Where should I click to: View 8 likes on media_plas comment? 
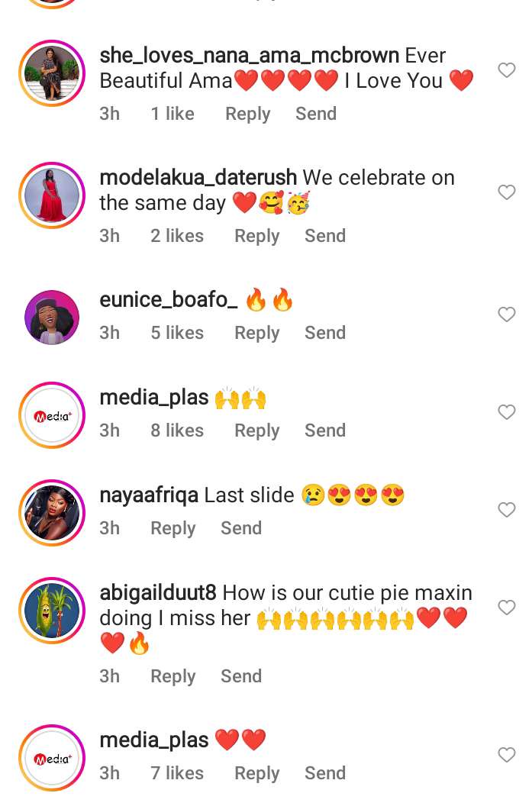pos(177,430)
